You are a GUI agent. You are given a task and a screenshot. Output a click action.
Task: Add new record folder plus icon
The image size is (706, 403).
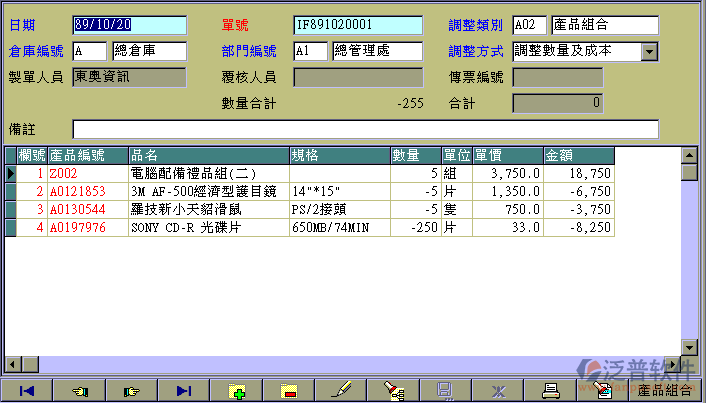click(236, 390)
